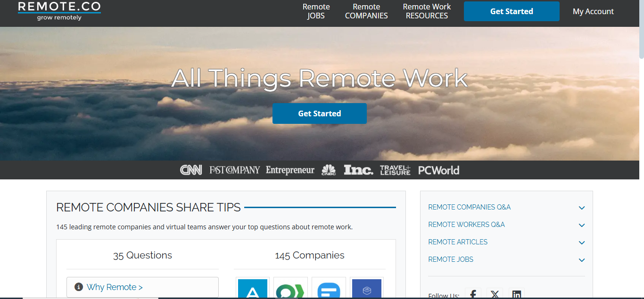Open the blue chat-bubble company logo
Viewport: 644px width, 299px height.
[x=329, y=288]
